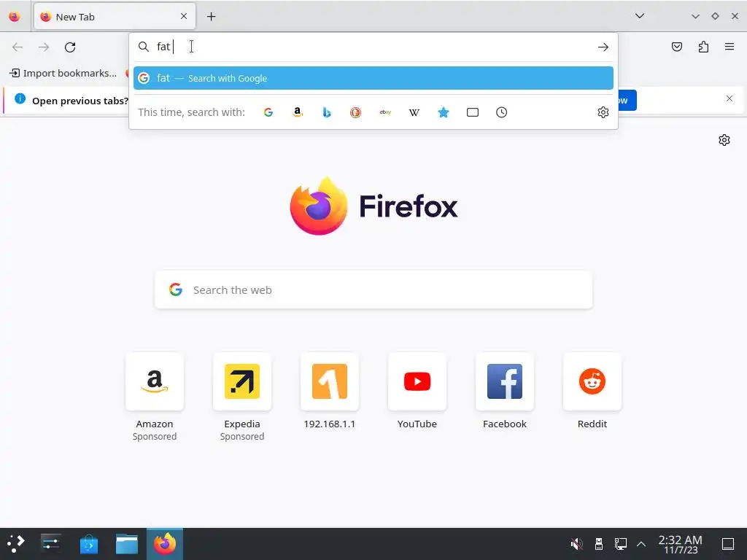This screenshot has width=747, height=560.
Task: List all tabs dropdown arrow
Action: 640,16
